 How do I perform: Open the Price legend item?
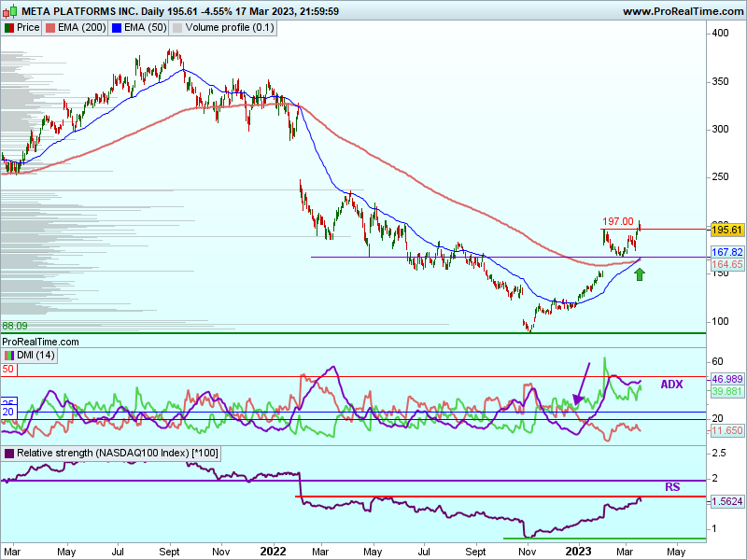pos(21,28)
